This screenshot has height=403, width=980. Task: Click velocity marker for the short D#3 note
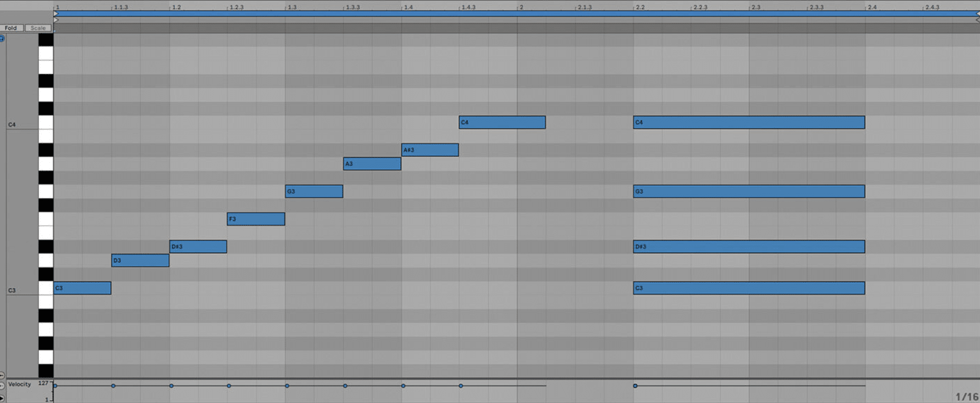point(171,386)
